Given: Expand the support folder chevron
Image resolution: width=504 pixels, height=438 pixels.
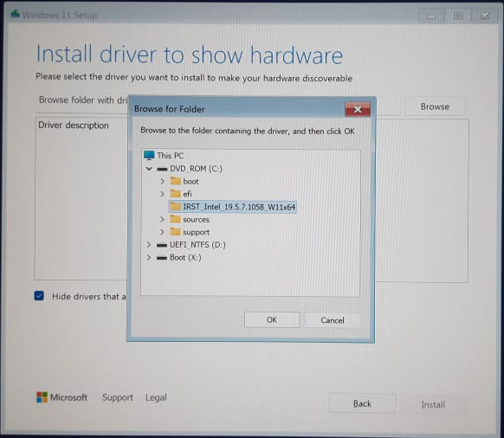Looking at the screenshot, I should pyautogui.click(x=162, y=232).
